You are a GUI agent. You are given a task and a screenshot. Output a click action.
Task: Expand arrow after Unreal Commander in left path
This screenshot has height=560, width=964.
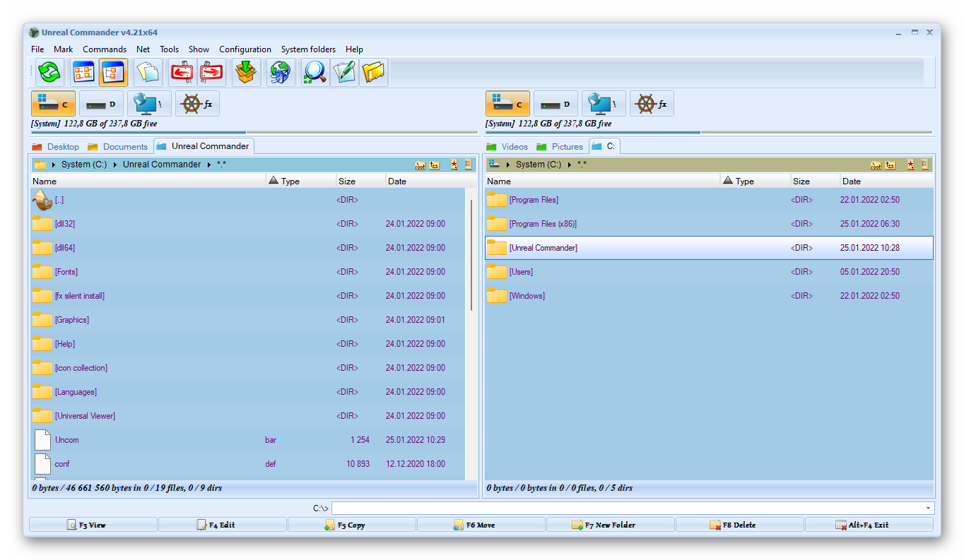208,165
